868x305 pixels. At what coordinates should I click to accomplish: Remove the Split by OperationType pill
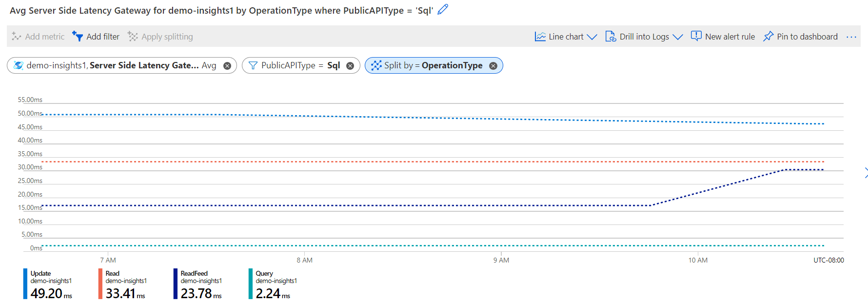(x=493, y=66)
